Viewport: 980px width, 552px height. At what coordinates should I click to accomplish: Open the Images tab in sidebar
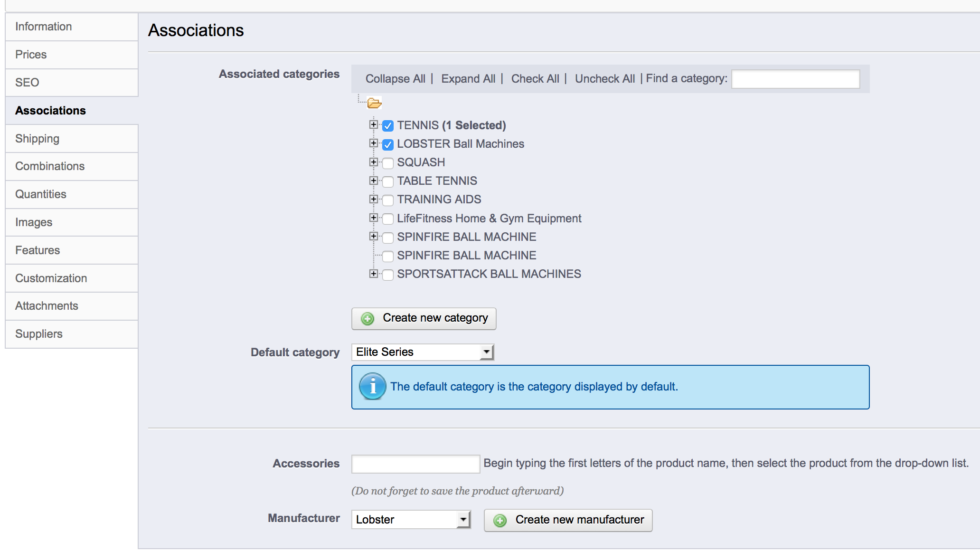[34, 222]
